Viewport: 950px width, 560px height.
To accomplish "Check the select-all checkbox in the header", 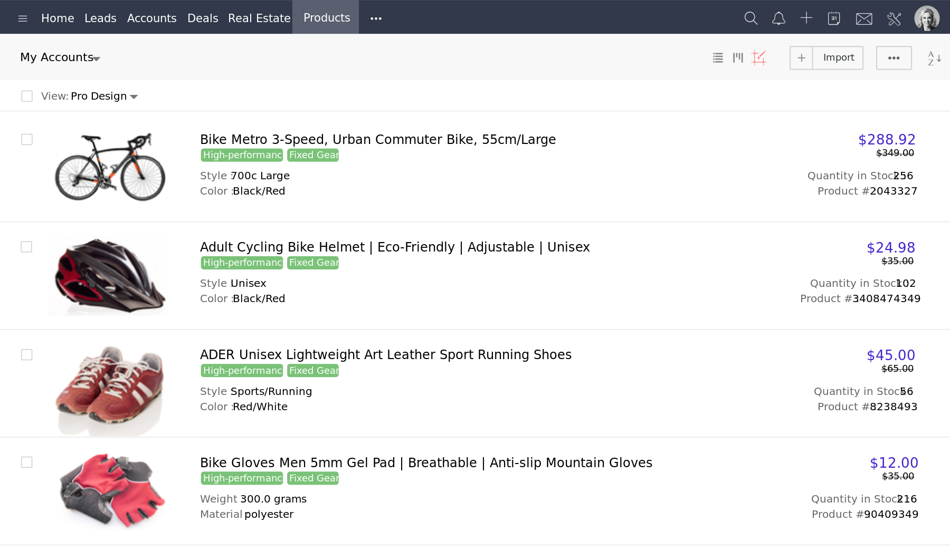I will (27, 95).
